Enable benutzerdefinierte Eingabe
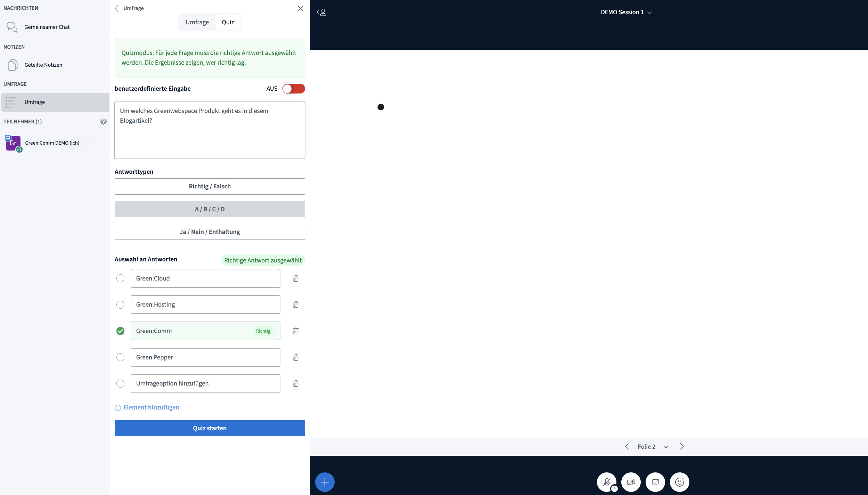The width and height of the screenshot is (868, 495). tap(293, 89)
